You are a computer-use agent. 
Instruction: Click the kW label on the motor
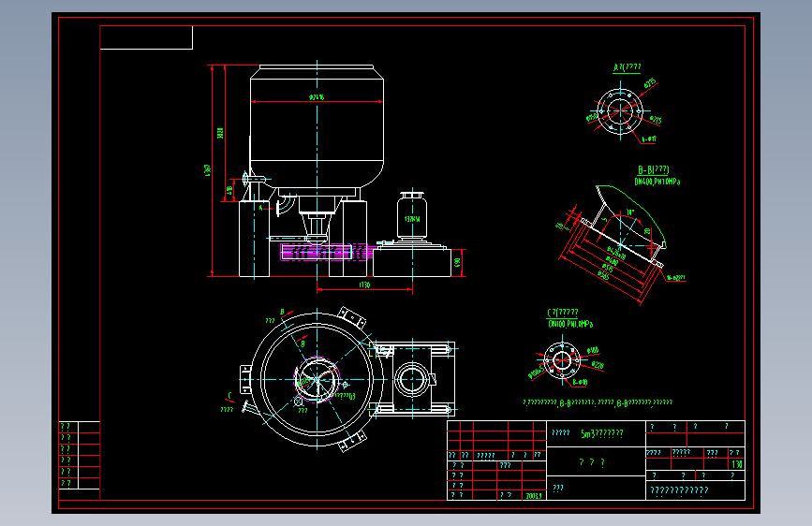pos(412,219)
